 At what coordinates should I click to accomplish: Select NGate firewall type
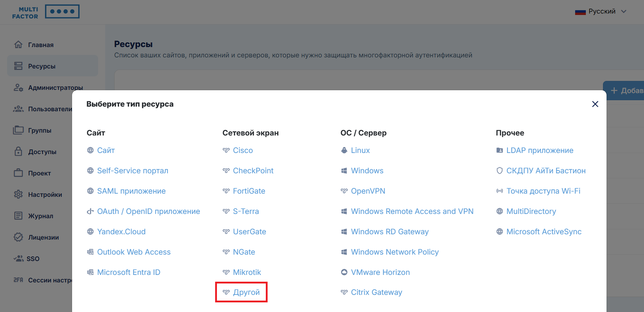(x=244, y=252)
